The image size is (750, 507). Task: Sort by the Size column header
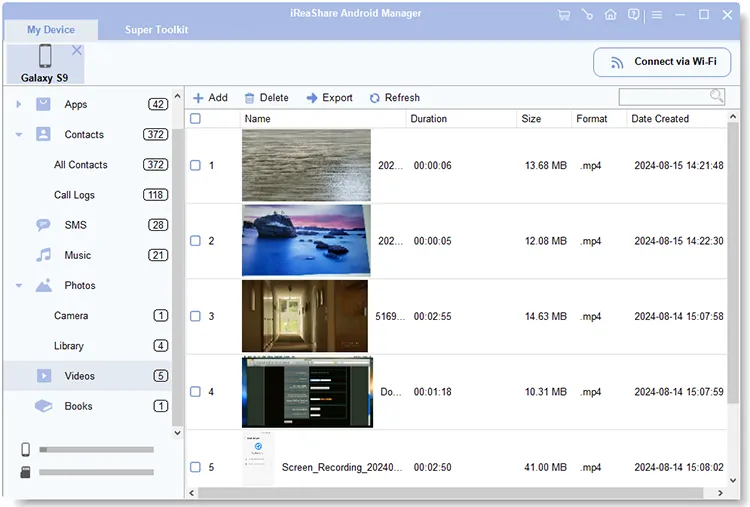click(x=544, y=119)
